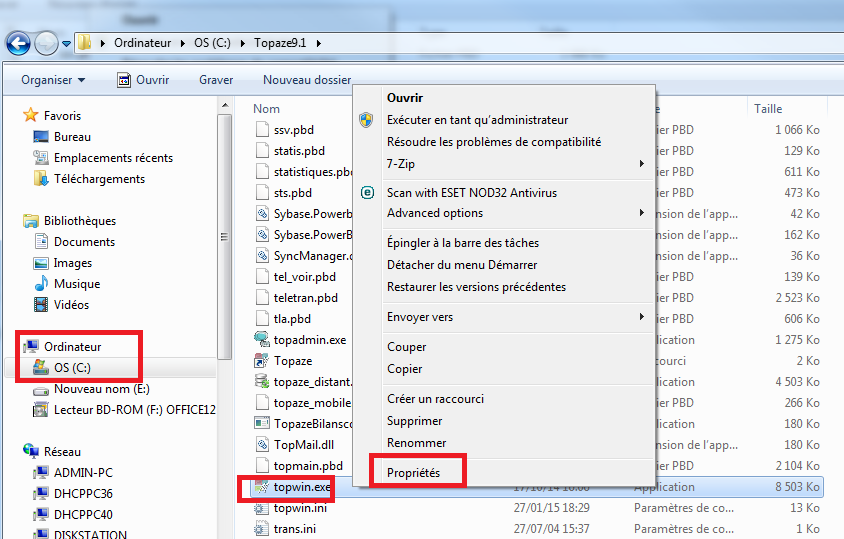
Task: Click the Back navigation arrow button
Action: click(x=18, y=43)
